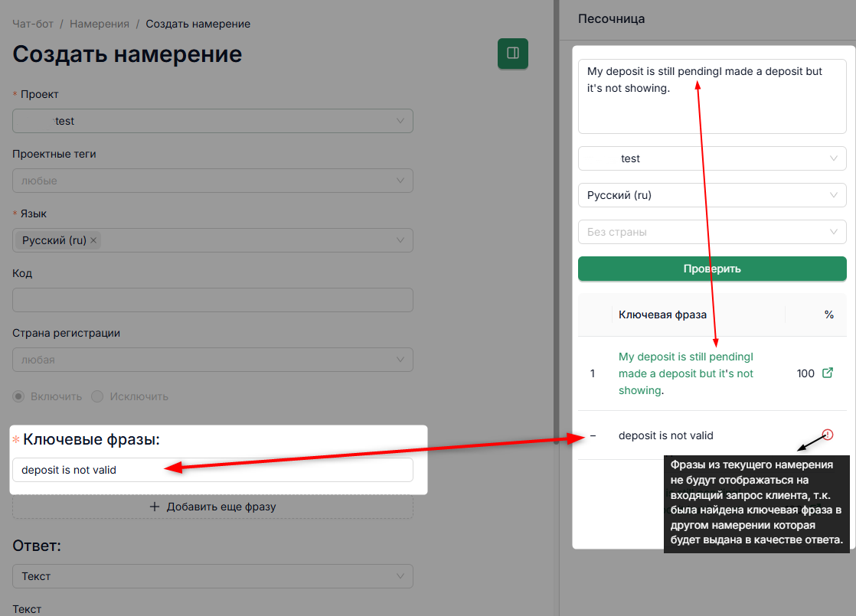Screen dimensions: 856x616
Task: Go to Чат-бот breadcrumb
Action: pyautogui.click(x=33, y=24)
